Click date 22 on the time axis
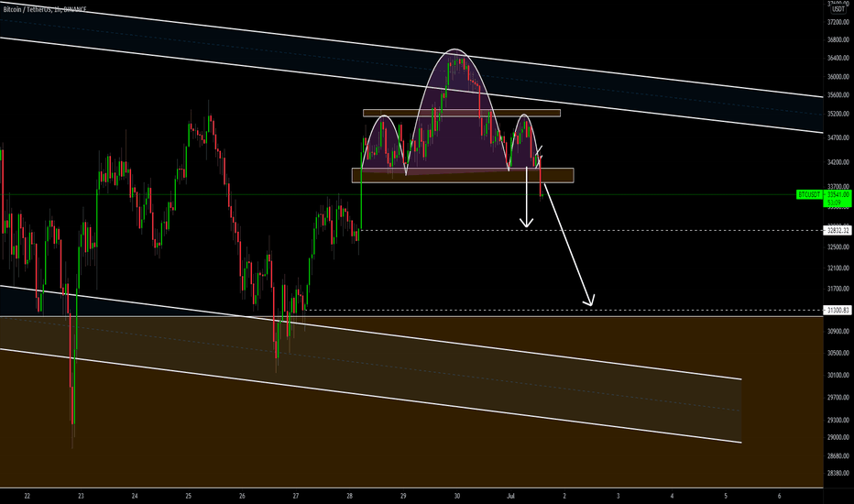 tap(27, 496)
